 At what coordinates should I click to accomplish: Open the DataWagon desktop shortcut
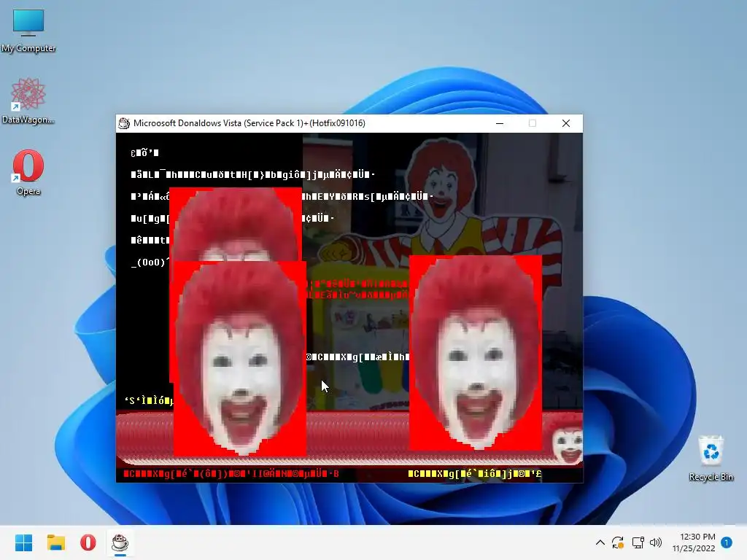pos(28,101)
